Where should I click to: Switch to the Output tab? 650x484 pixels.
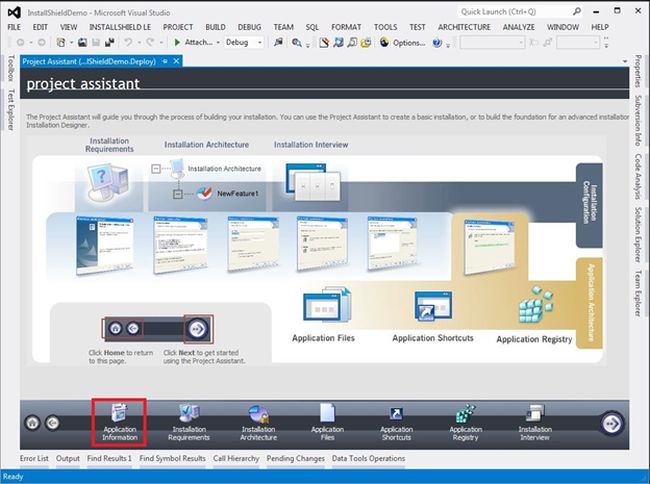(68, 458)
